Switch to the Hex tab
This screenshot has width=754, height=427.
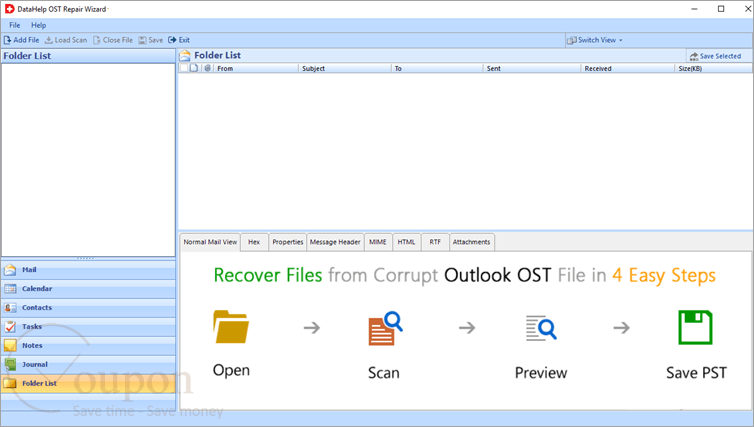[x=254, y=242]
